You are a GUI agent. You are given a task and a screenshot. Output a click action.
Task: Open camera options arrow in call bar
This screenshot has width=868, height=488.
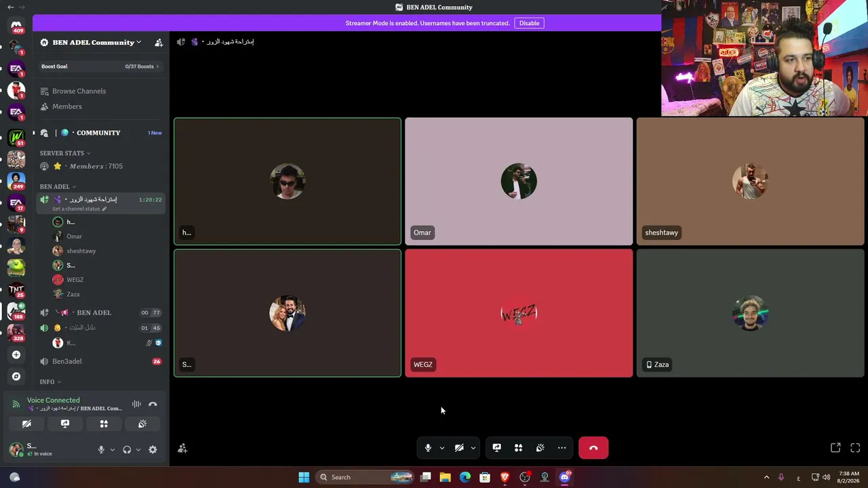[473, 448]
